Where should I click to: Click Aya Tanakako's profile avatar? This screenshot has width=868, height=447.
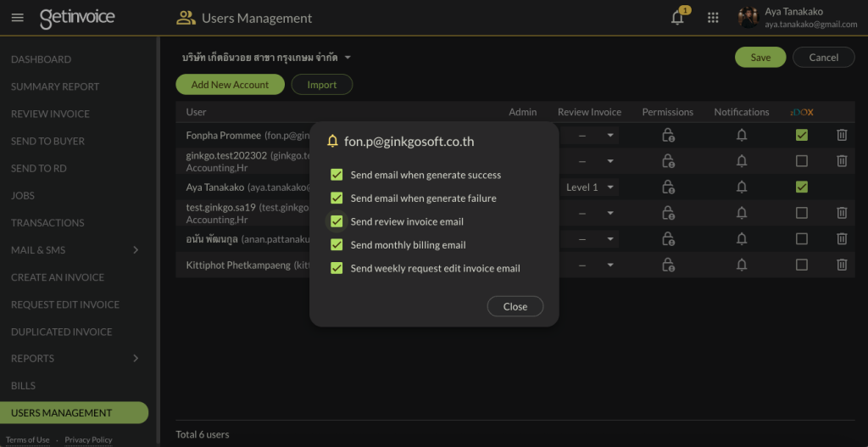coord(748,18)
